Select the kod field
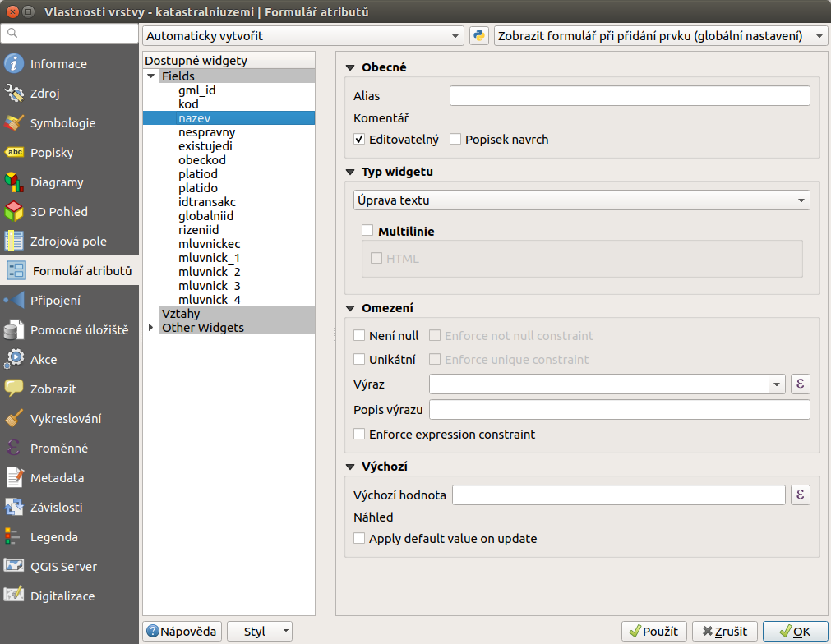This screenshot has width=831, height=644. coord(189,103)
